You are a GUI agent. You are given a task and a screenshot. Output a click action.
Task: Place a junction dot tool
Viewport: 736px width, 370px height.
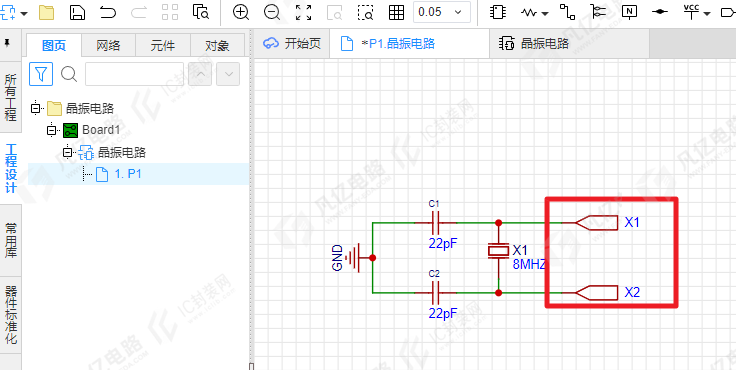click(x=660, y=12)
